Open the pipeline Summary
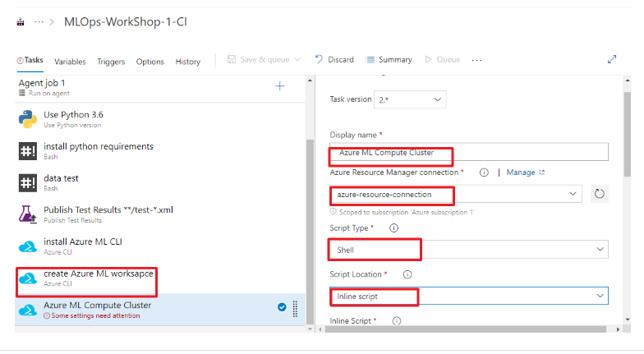This screenshot has height=354, width=644. pos(389,59)
